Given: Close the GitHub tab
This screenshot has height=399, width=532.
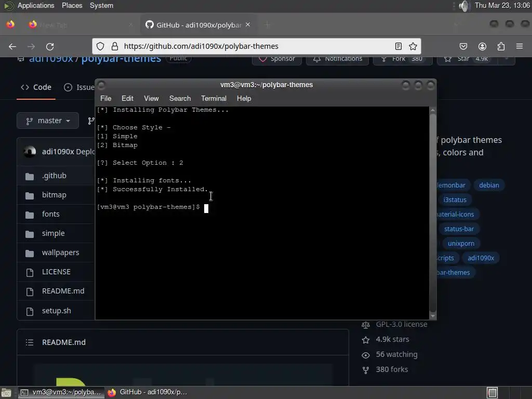Looking at the screenshot, I should (x=248, y=24).
